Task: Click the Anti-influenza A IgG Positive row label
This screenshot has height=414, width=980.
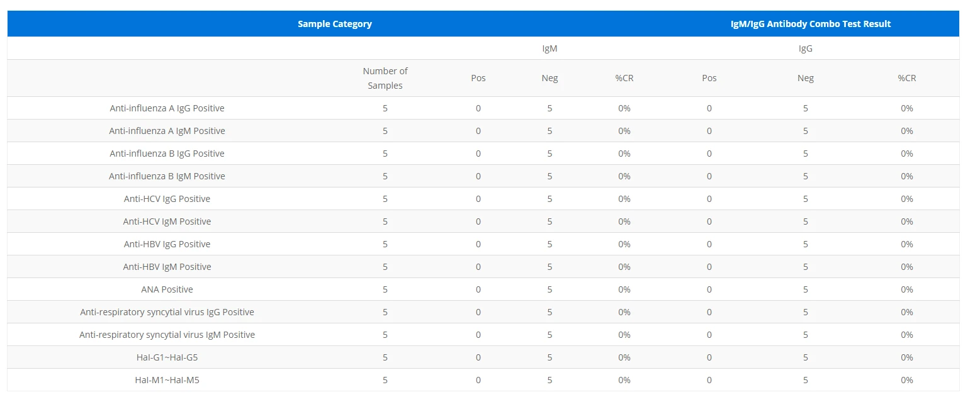Action: point(167,108)
